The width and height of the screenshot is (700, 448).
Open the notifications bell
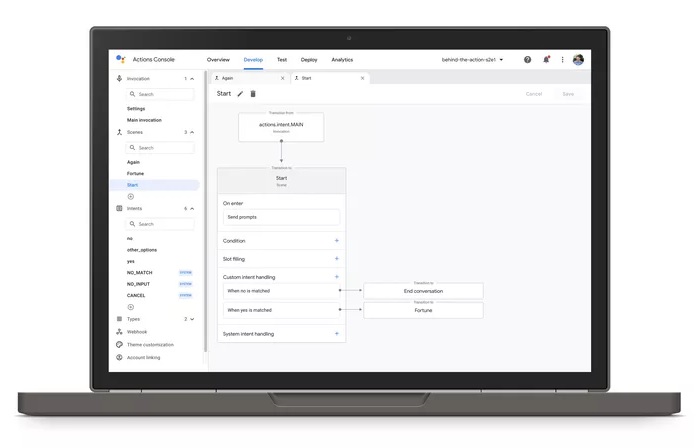pyautogui.click(x=546, y=59)
